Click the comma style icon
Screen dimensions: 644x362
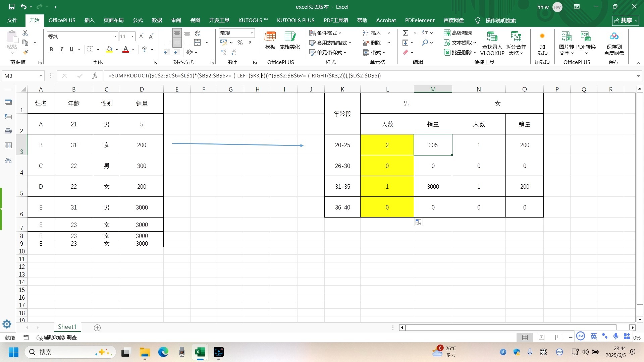click(x=250, y=43)
